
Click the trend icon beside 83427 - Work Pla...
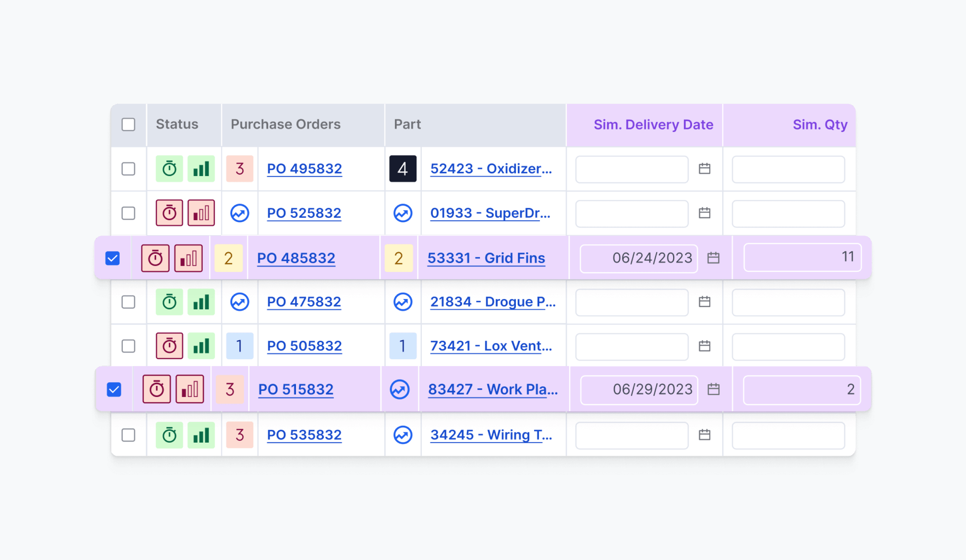coord(400,389)
